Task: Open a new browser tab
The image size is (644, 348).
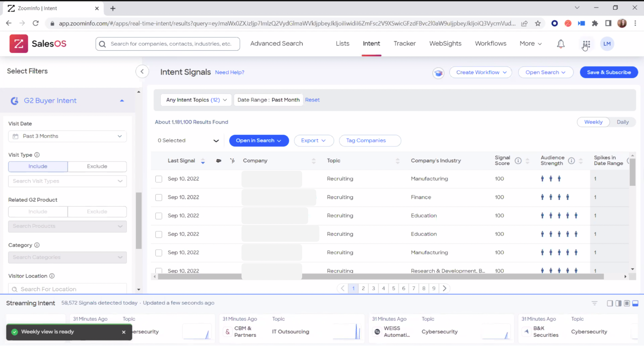Action: pyautogui.click(x=113, y=8)
